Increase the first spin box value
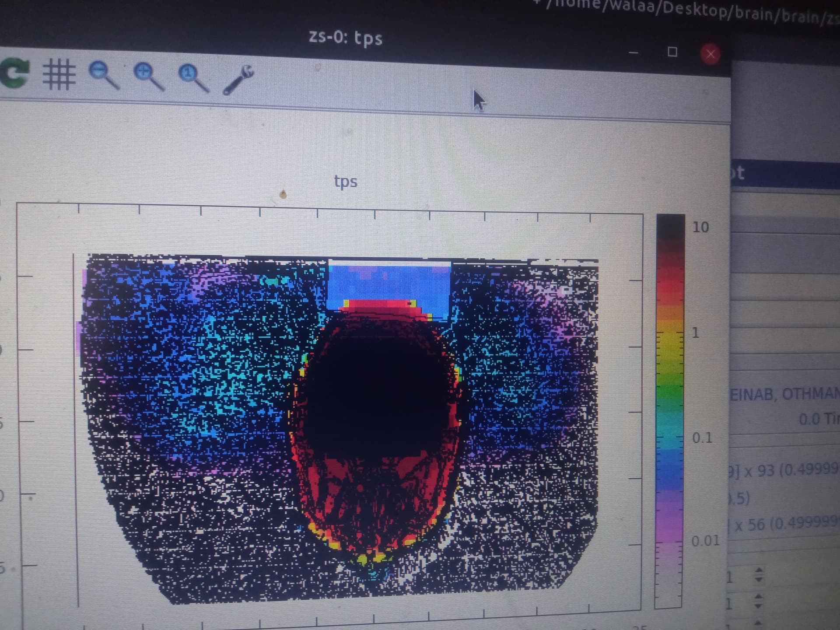This screenshot has height=630, width=840. click(759, 570)
